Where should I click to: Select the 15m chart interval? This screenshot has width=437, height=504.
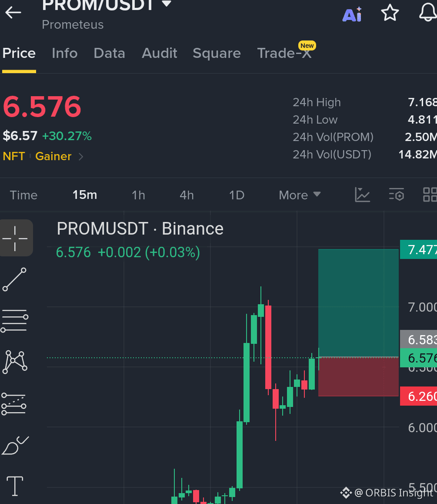[x=85, y=195]
